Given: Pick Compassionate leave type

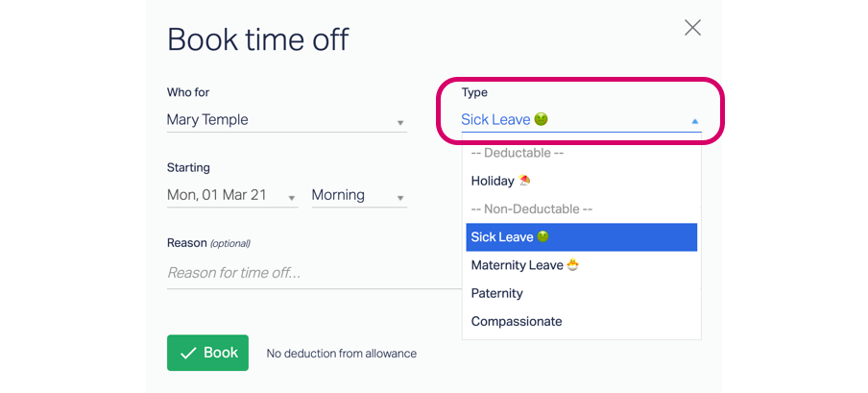Looking at the screenshot, I should 581,322.
